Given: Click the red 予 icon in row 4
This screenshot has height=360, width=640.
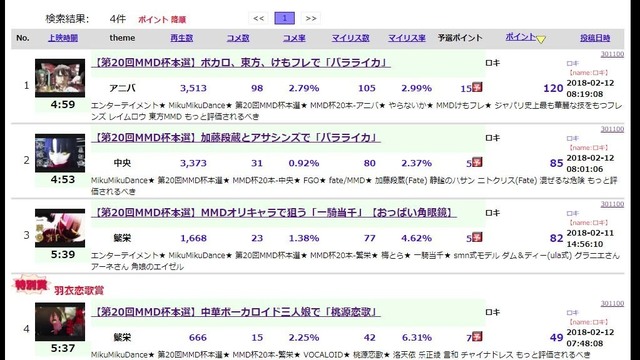Looking at the screenshot, I should pyautogui.click(x=477, y=336).
